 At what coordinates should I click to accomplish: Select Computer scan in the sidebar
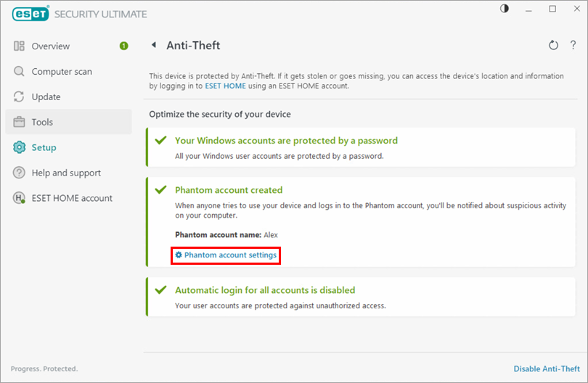click(62, 72)
